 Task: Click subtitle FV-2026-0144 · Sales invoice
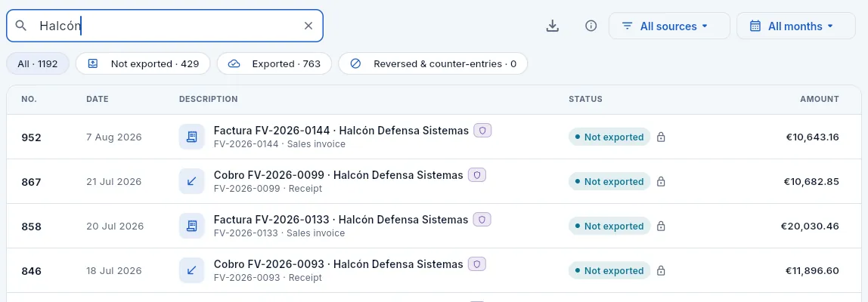point(280,144)
